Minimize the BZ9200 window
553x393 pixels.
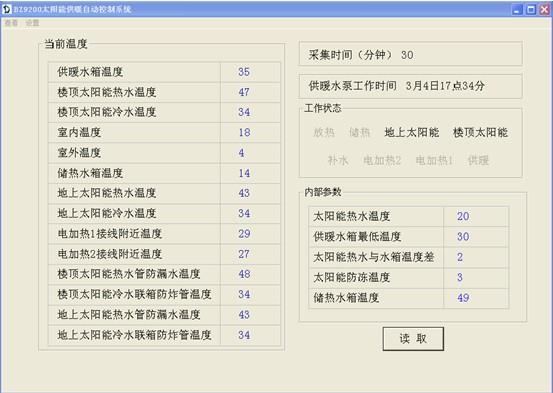[517, 10]
